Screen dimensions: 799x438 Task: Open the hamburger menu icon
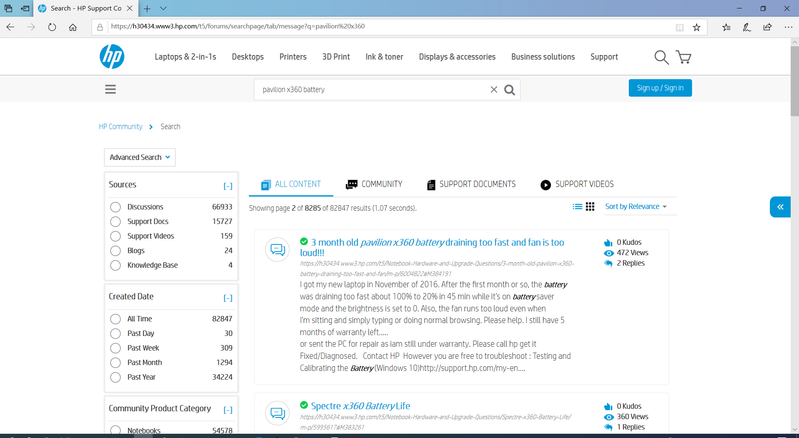(110, 89)
